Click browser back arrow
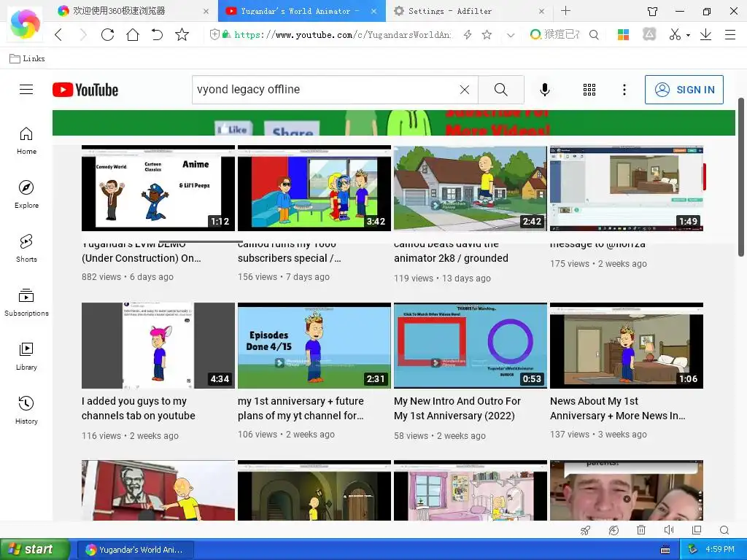 pyautogui.click(x=58, y=34)
